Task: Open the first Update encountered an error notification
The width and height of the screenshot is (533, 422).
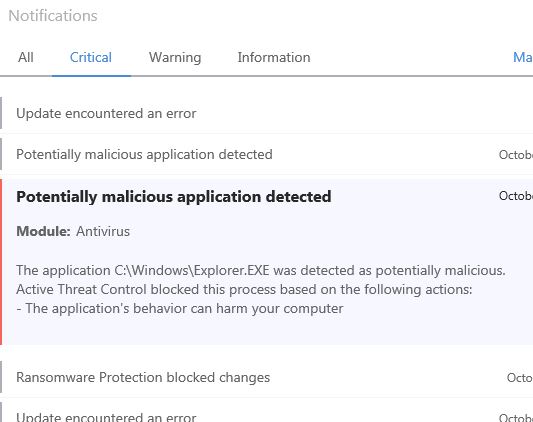Action: (266, 113)
